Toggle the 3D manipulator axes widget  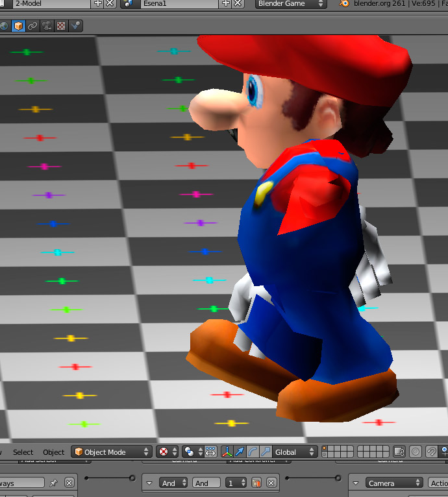(227, 452)
